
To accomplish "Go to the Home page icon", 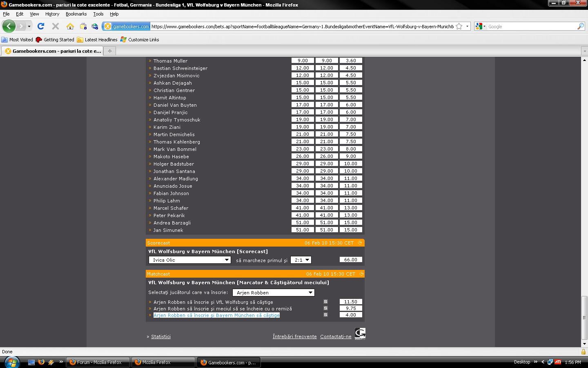I will click(70, 26).
